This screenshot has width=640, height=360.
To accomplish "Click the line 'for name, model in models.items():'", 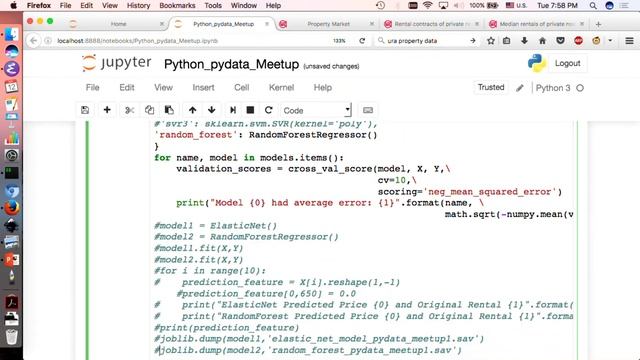I will (249, 158).
